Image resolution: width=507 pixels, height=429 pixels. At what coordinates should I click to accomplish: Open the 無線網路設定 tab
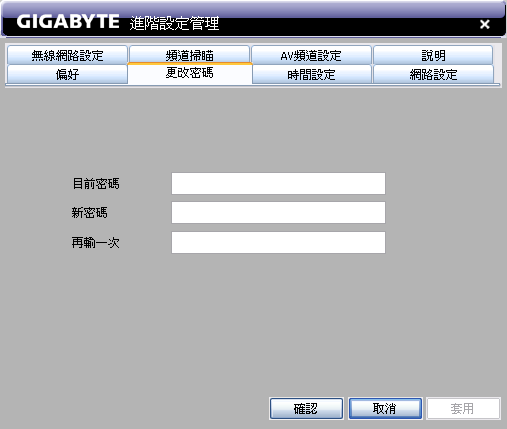coord(67,55)
